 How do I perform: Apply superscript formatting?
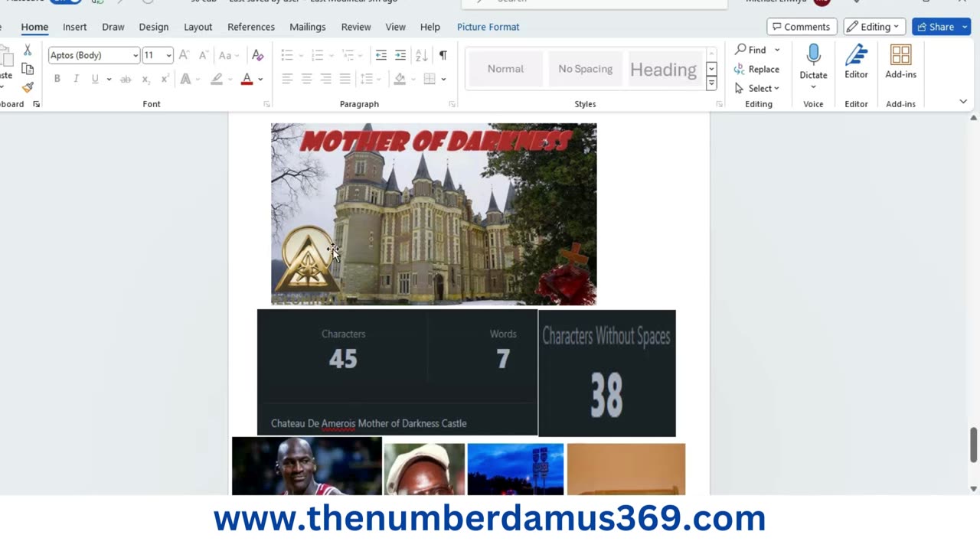pos(165,79)
